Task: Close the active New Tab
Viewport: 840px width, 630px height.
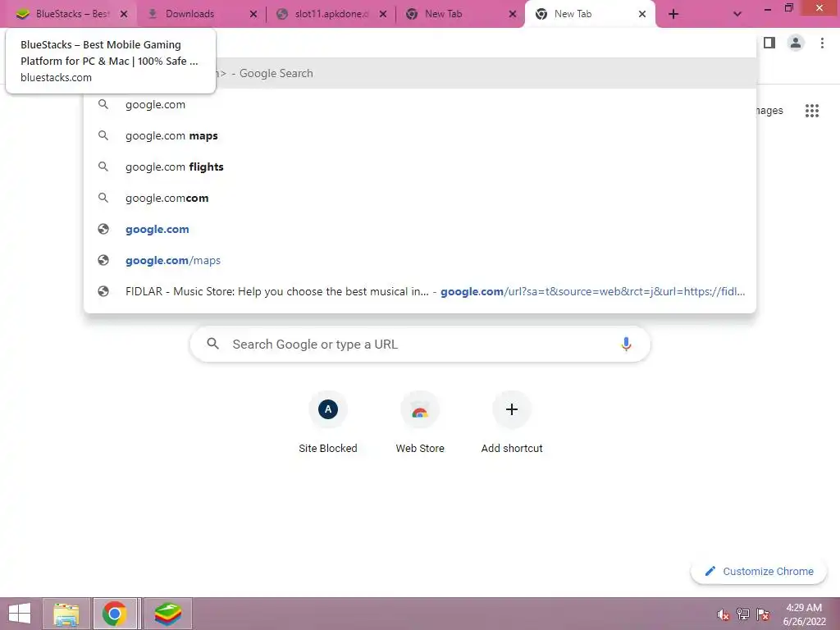Action: pyautogui.click(x=642, y=14)
